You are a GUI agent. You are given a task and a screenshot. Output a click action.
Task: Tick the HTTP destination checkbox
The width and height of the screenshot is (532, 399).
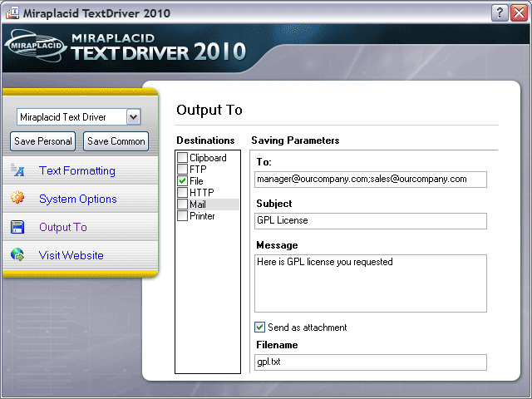pyautogui.click(x=183, y=192)
